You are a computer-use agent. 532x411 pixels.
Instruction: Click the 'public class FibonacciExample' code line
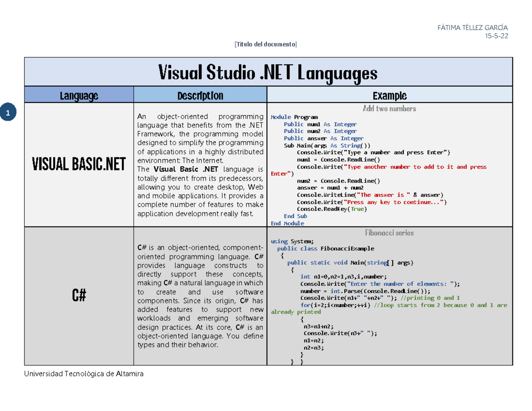(x=325, y=248)
